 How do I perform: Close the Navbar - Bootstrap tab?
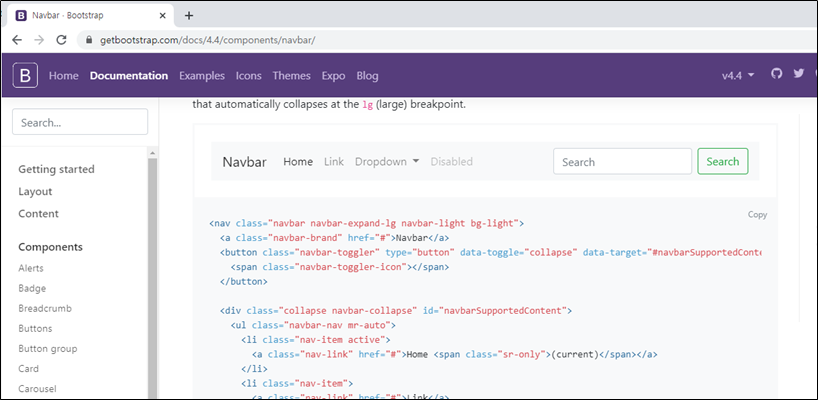[163, 16]
